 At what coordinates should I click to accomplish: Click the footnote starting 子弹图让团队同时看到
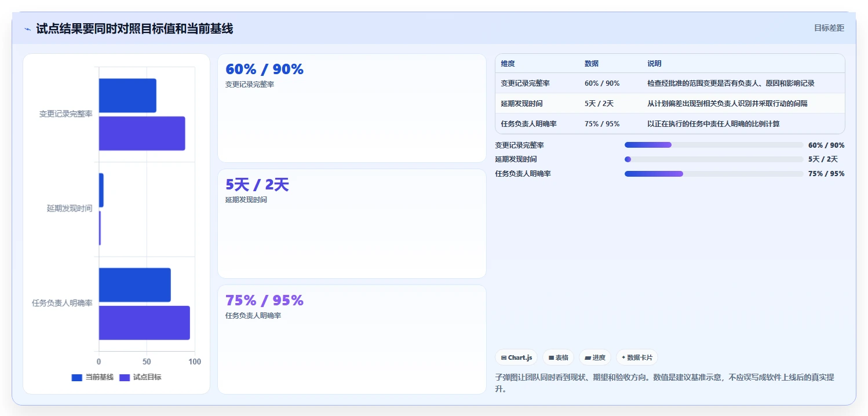tap(665, 383)
